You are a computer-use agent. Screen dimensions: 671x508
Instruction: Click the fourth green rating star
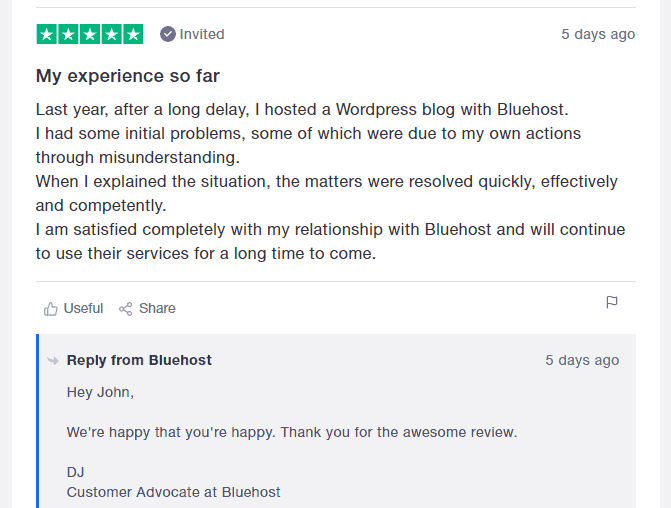[x=112, y=34]
